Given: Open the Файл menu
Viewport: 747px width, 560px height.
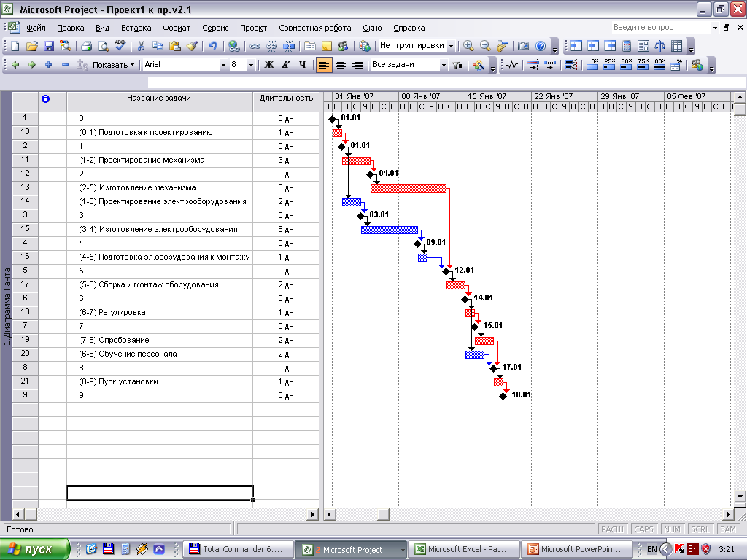Looking at the screenshot, I should pos(36,28).
